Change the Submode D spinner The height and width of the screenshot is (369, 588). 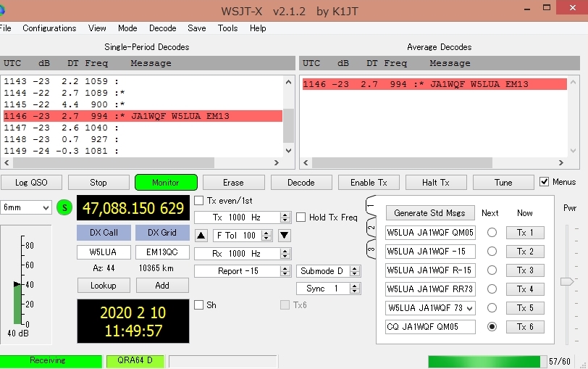(x=354, y=271)
